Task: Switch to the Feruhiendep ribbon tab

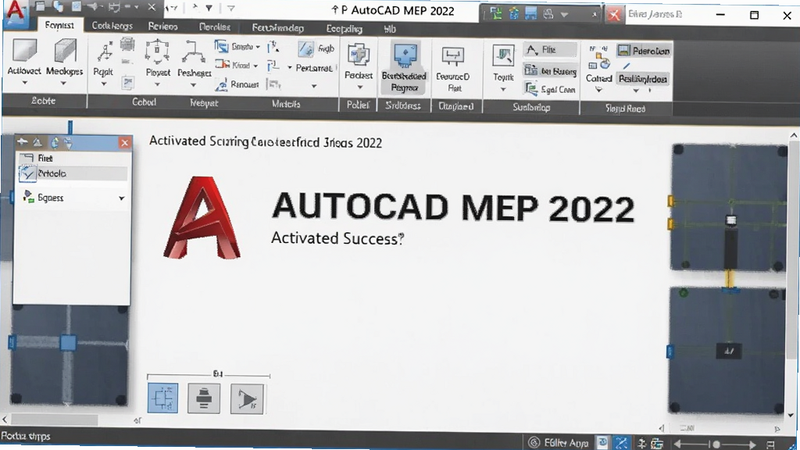Action: coord(278,28)
